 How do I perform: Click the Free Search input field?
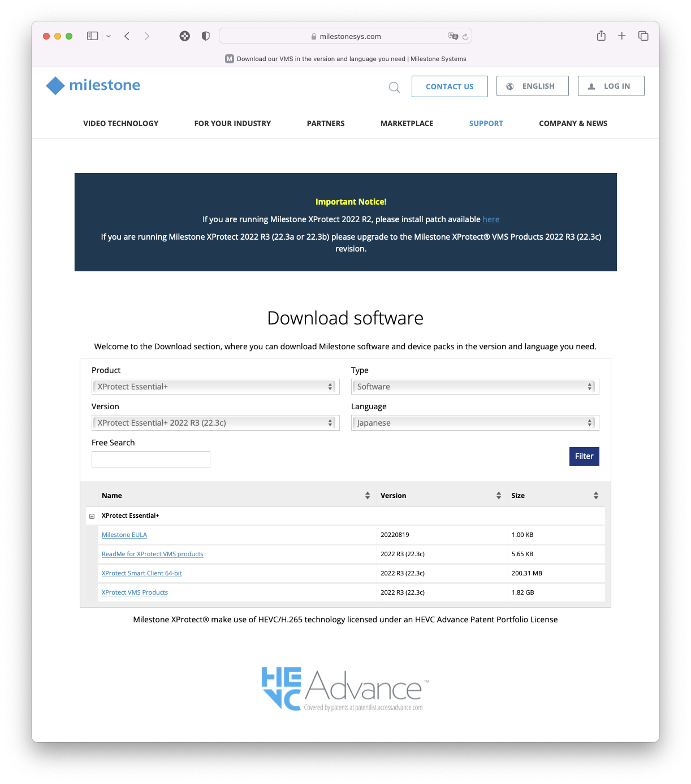[151, 459]
